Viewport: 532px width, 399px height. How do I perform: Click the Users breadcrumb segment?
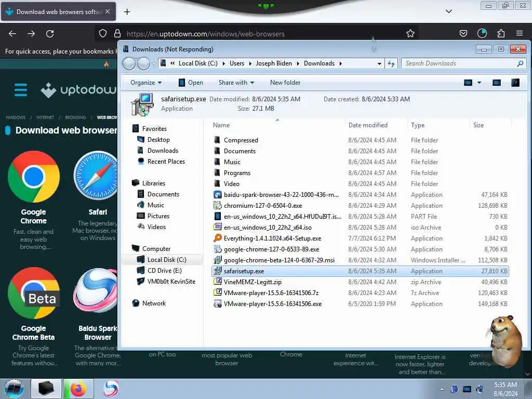[x=237, y=63]
